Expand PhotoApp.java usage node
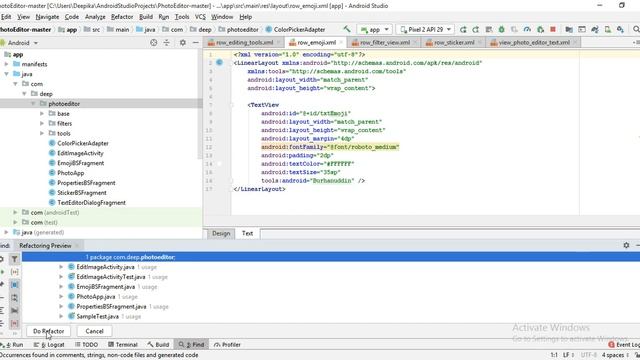Image resolution: width=640 pixels, height=360 pixels. 61,296
